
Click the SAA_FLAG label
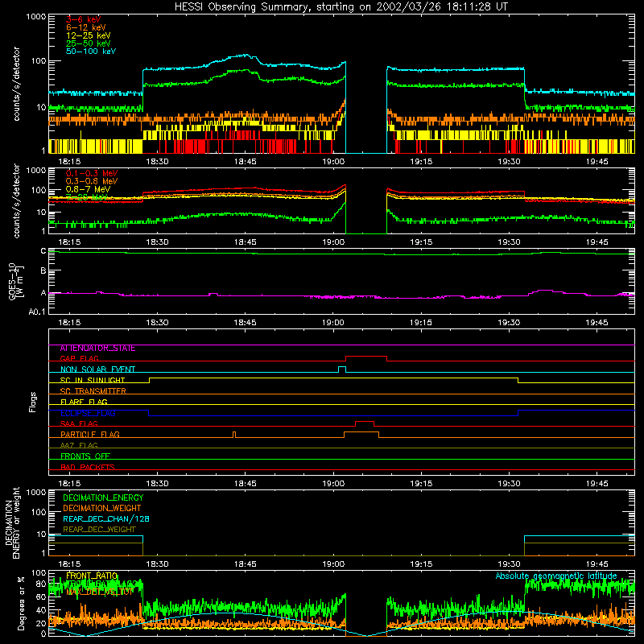[79, 424]
